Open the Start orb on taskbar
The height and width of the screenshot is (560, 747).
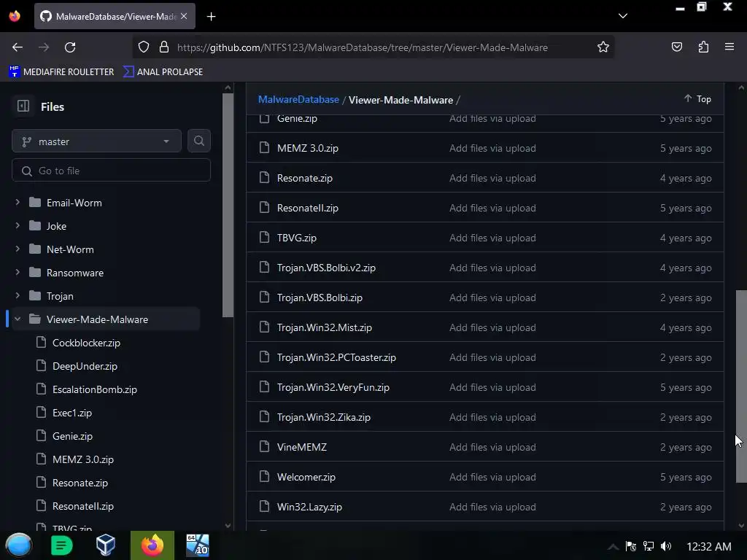[x=18, y=545]
